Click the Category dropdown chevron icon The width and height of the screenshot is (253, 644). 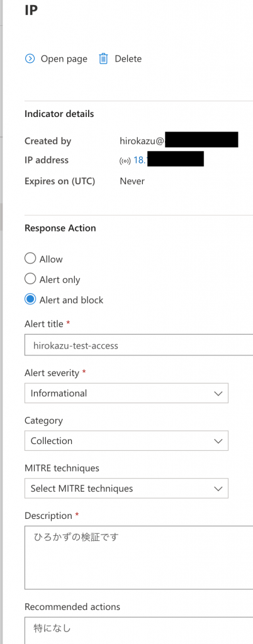coord(218,441)
